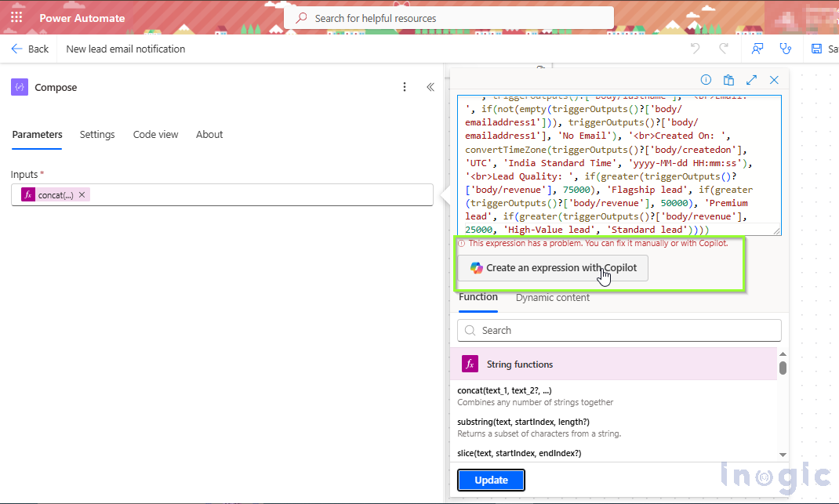Open the Code view tab
Screen dimensions: 839x504
155,135
